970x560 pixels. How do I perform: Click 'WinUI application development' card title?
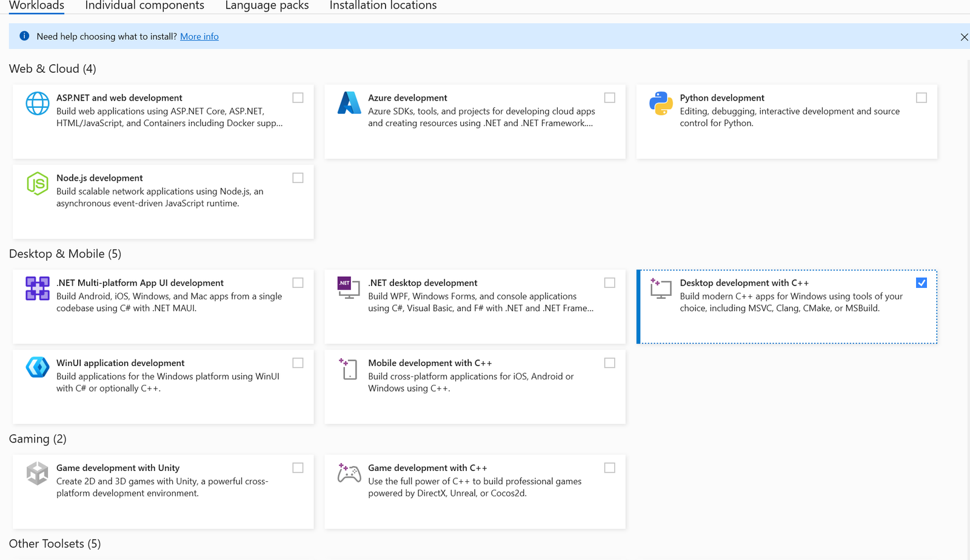120,362
